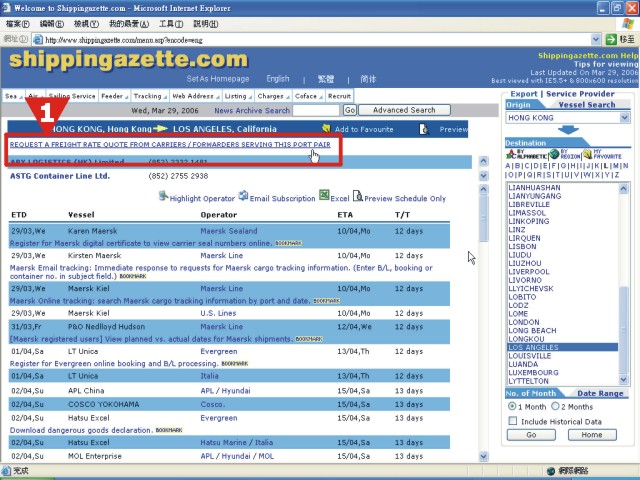
Task: Click the Highlight Operator icon
Action: click(162, 198)
